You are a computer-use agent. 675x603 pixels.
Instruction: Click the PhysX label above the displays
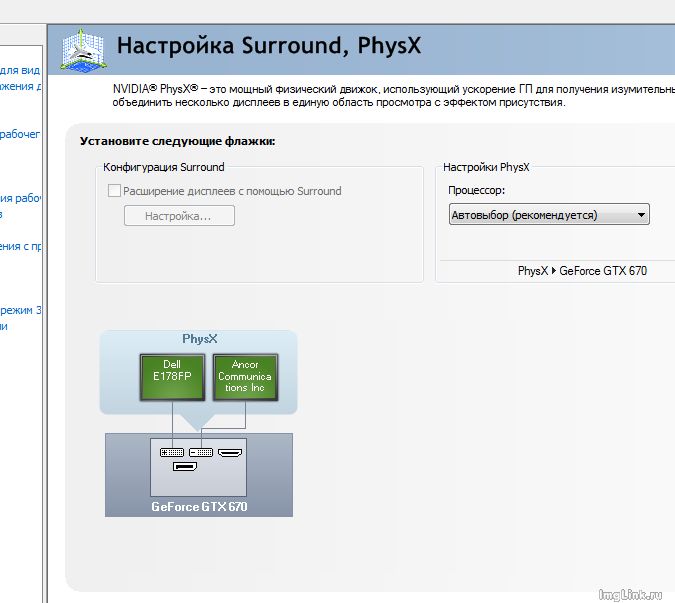[200, 339]
